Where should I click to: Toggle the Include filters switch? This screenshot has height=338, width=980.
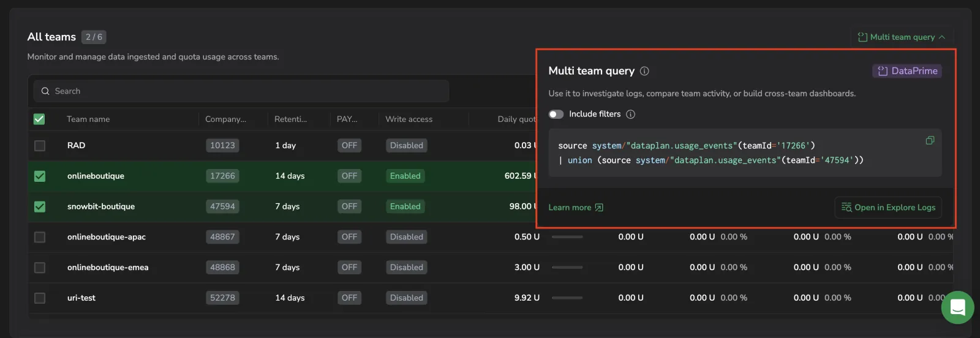tap(556, 114)
